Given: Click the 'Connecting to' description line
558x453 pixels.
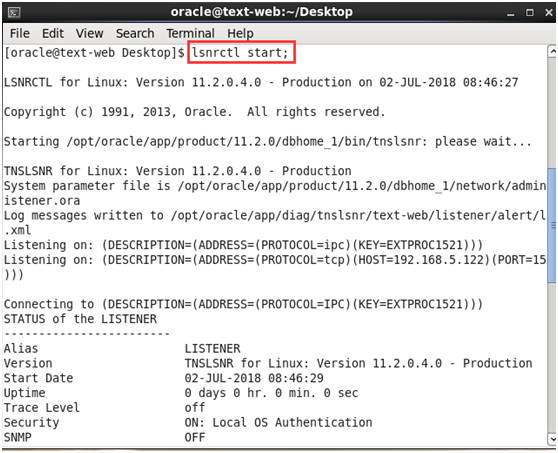Looking at the screenshot, I should 243,304.
